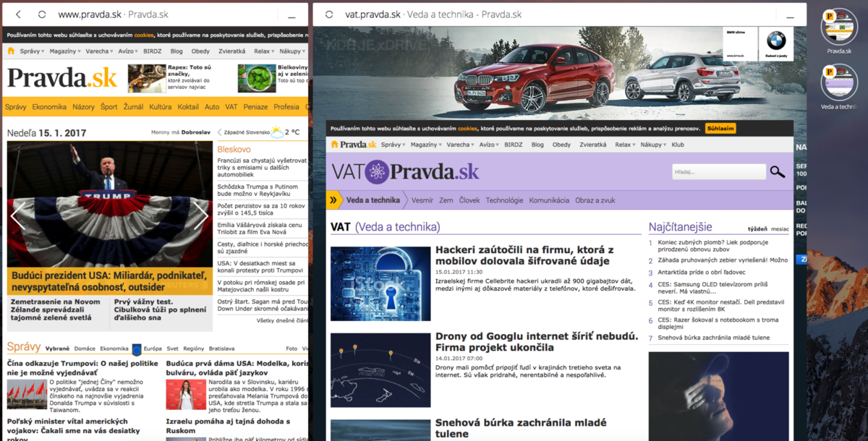Open Klub link in VAT window top bar
Image resolution: width=868 pixels, height=441 pixels.
(678, 145)
